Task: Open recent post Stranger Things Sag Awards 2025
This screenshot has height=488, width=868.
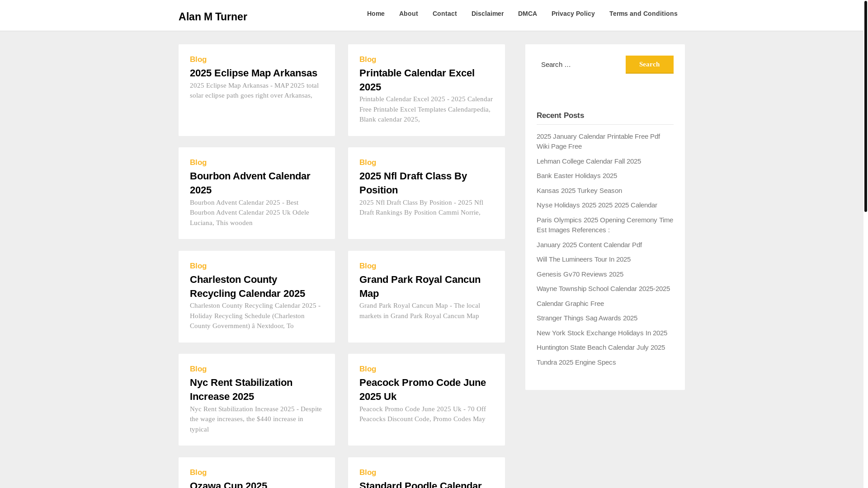Action: [587, 318]
